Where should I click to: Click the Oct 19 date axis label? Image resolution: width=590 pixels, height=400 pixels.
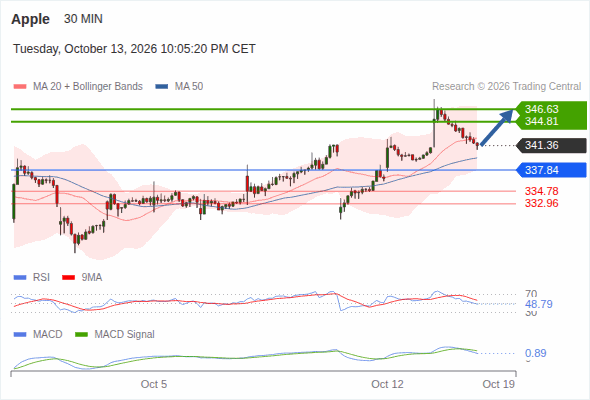[x=499, y=384]
